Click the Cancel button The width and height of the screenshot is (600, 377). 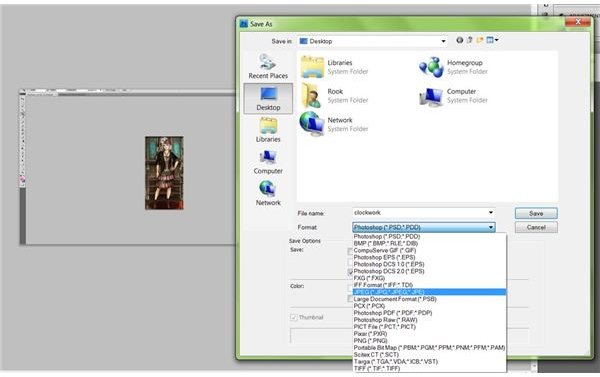click(x=536, y=227)
